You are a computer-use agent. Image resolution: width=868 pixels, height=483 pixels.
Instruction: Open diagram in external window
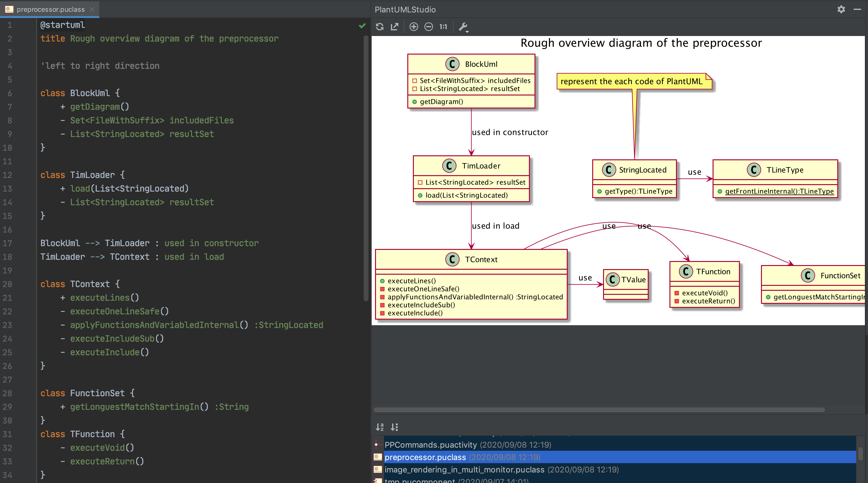click(x=395, y=27)
